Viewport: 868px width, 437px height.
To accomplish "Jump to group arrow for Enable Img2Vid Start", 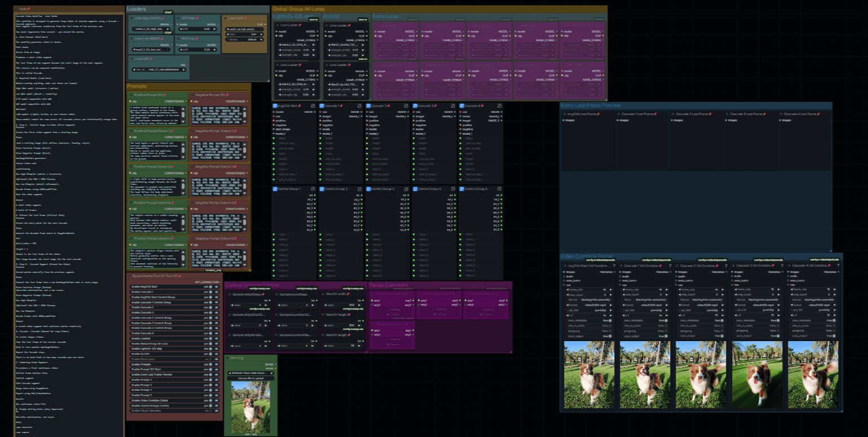I will (217, 286).
